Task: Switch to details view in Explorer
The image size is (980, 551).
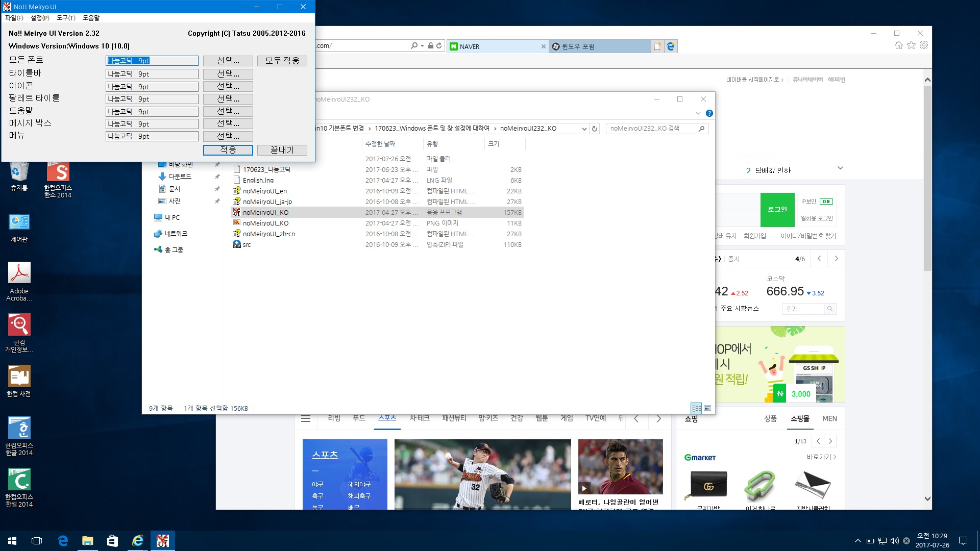Action: click(x=696, y=408)
